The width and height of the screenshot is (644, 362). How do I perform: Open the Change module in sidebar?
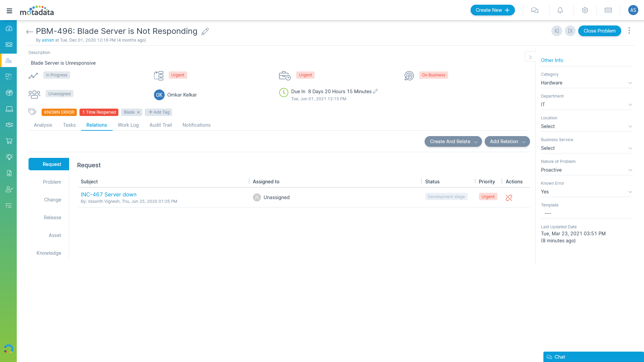coord(9,76)
